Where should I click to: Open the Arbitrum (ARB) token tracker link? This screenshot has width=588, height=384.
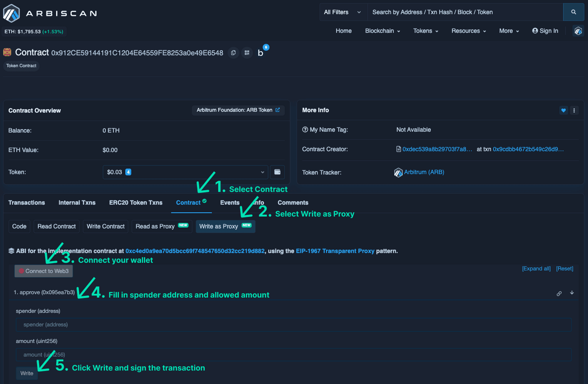coord(424,172)
